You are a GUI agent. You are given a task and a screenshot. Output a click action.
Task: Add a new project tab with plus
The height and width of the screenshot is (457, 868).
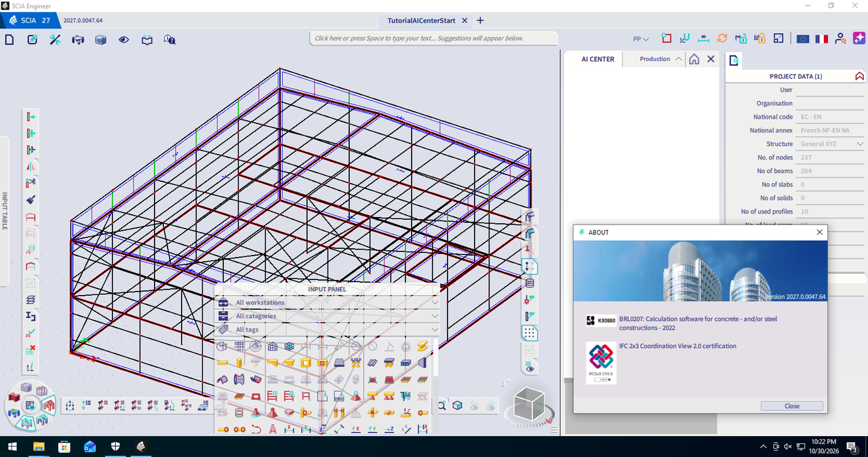480,20
